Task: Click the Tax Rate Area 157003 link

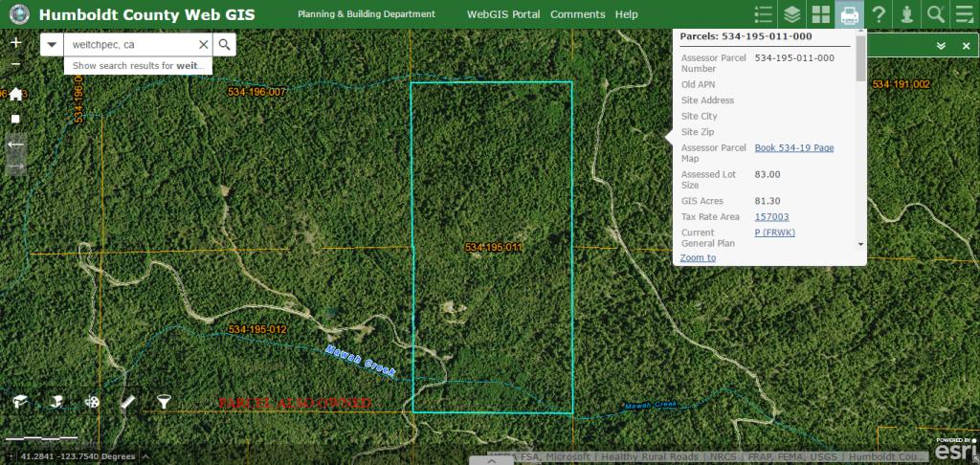Action: [771, 217]
